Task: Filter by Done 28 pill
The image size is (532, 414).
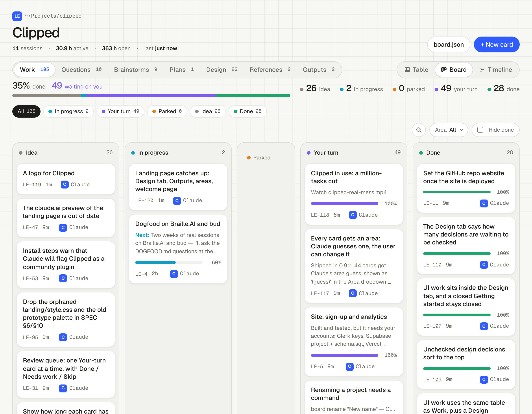Action: click(248, 111)
